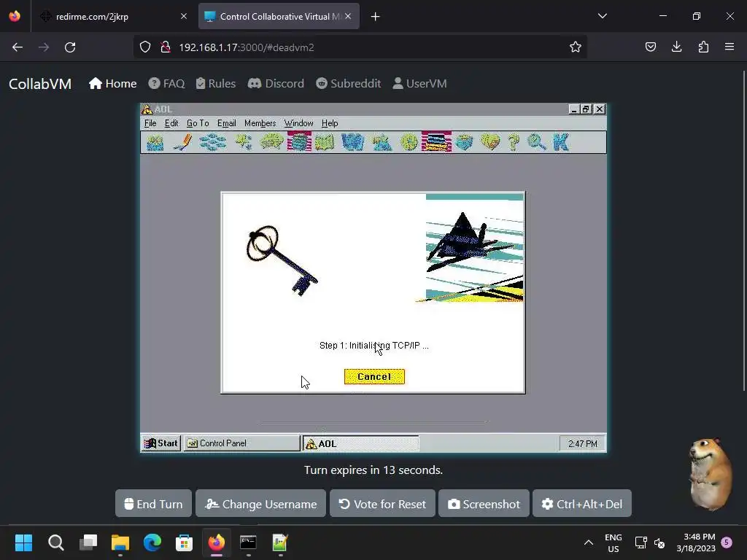747x560 pixels.
Task: Open a new browser tab
Action: (376, 17)
